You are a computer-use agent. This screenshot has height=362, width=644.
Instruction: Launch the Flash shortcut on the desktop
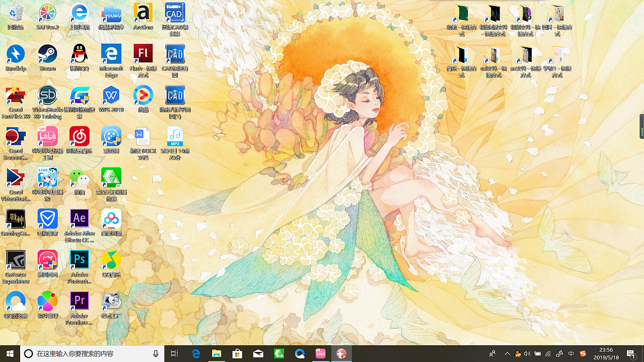(143, 61)
